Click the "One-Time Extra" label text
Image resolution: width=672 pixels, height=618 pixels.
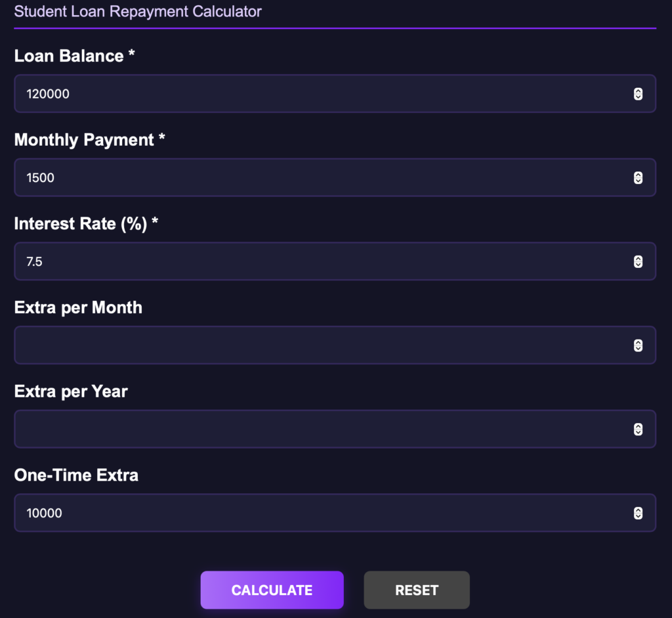[76, 475]
